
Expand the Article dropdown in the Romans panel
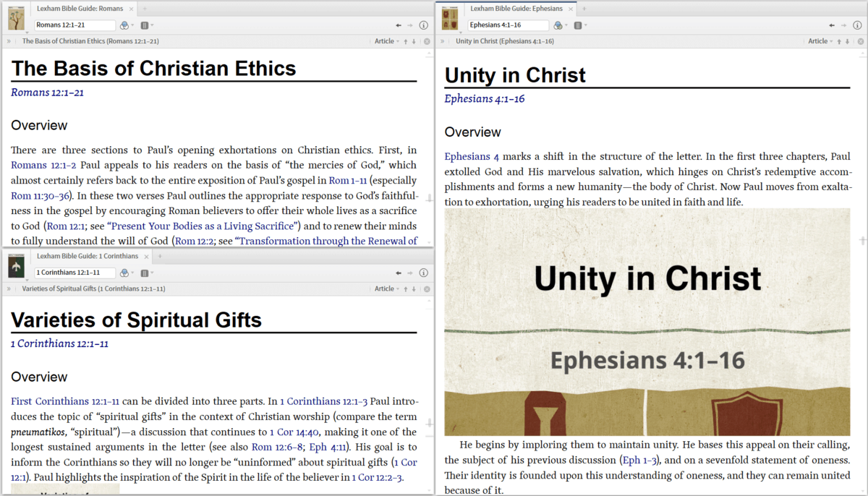386,41
